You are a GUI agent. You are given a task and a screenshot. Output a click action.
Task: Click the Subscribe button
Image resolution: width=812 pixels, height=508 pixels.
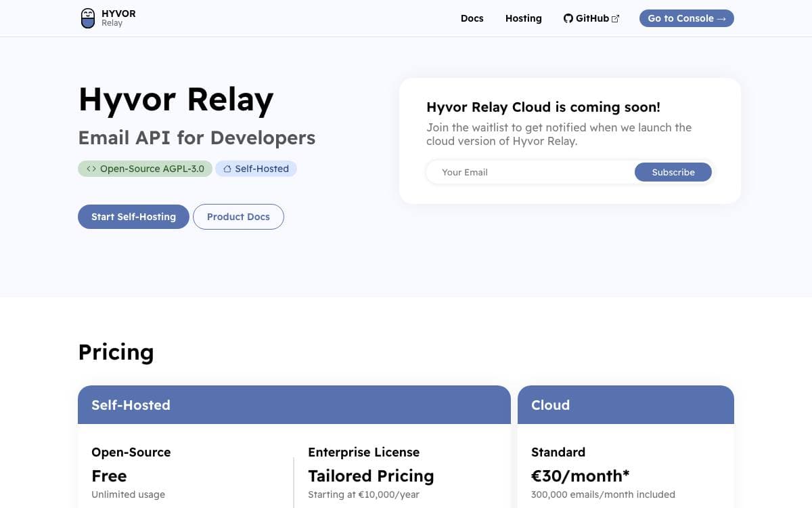coord(673,172)
